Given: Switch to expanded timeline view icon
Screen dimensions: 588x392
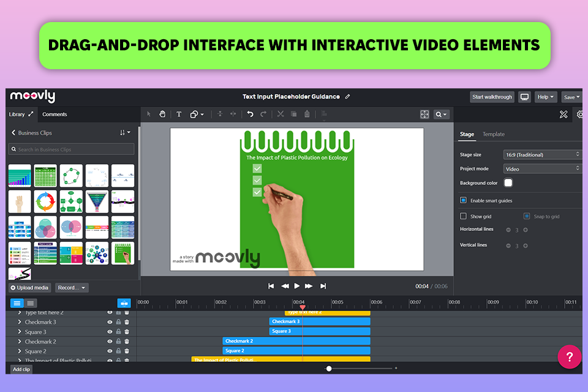Looking at the screenshot, I should (17, 303).
